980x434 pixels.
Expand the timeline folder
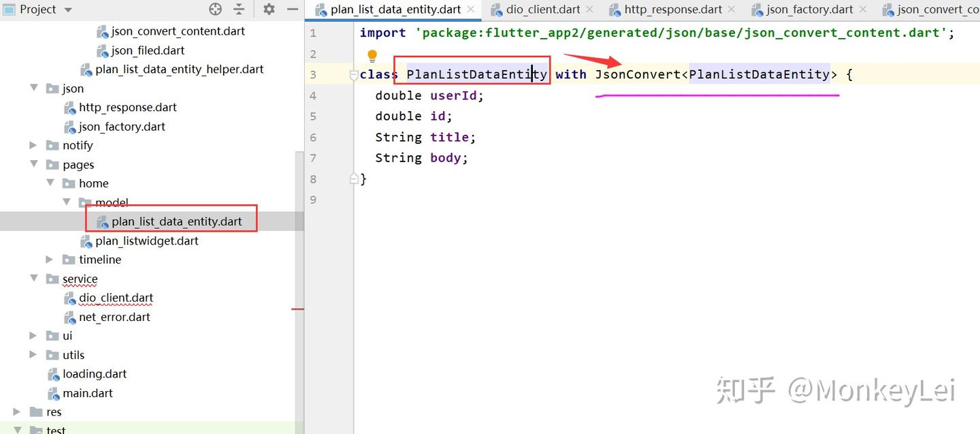(x=50, y=260)
